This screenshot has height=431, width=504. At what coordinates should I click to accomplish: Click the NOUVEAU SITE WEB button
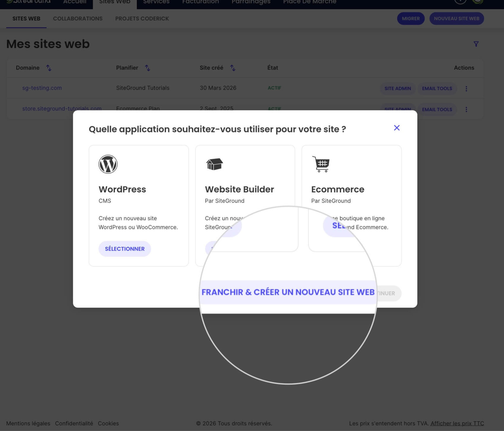point(456,19)
